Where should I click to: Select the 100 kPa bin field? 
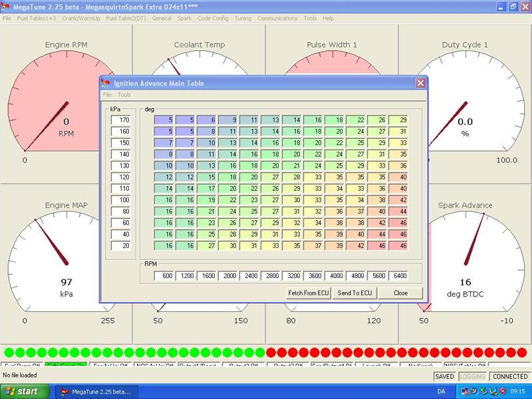(121, 200)
